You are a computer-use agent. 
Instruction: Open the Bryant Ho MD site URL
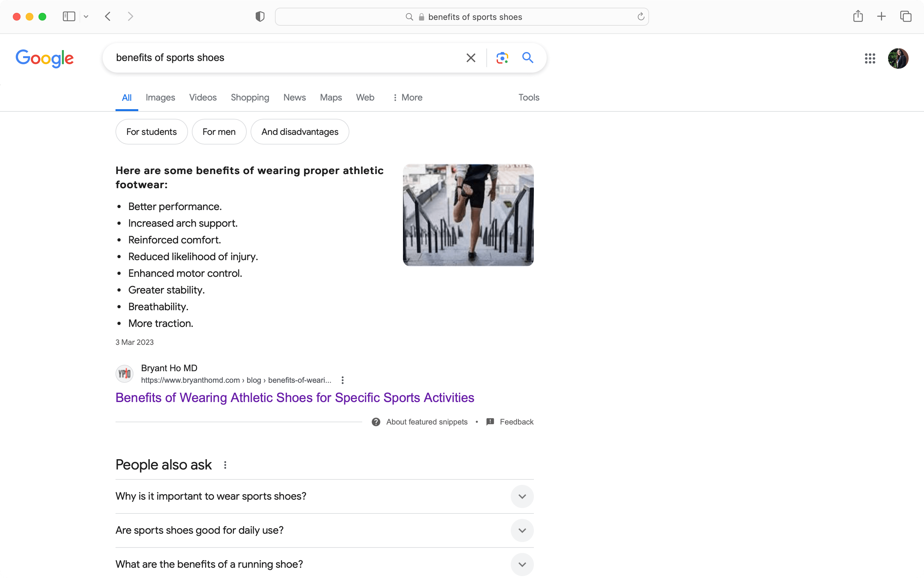pyautogui.click(x=236, y=381)
